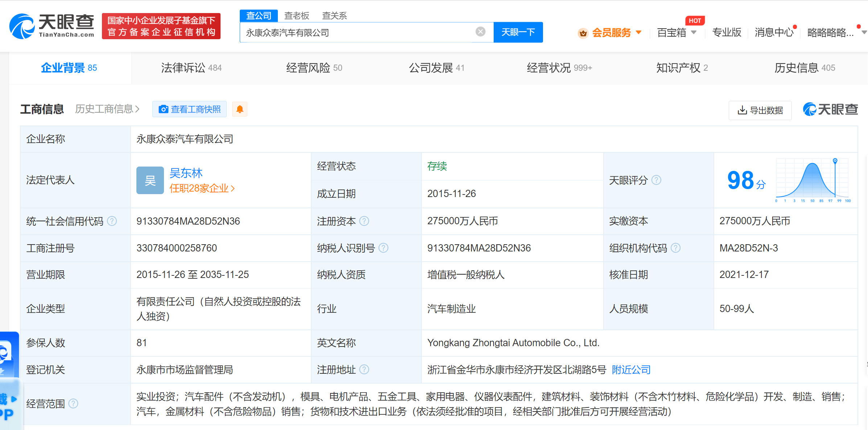868x430 pixels.
Task: Click the MA28D52N-3 organization code
Action: [x=749, y=248]
